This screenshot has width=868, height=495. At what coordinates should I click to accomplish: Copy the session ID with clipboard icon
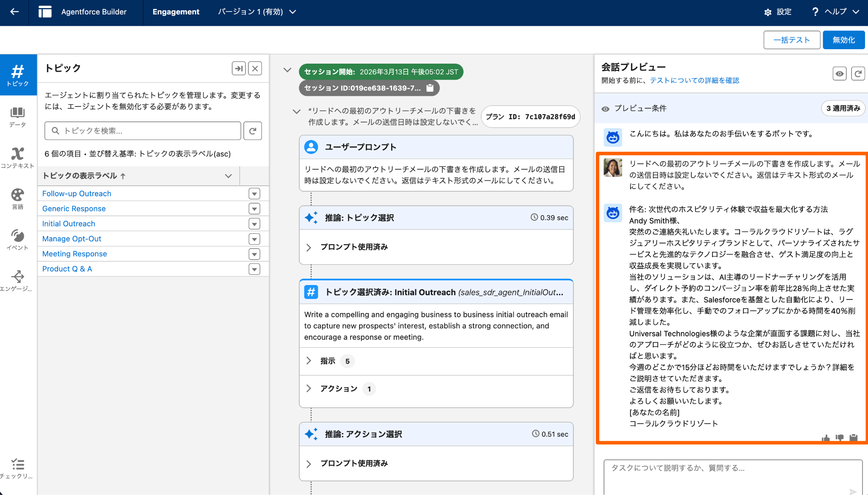(430, 88)
